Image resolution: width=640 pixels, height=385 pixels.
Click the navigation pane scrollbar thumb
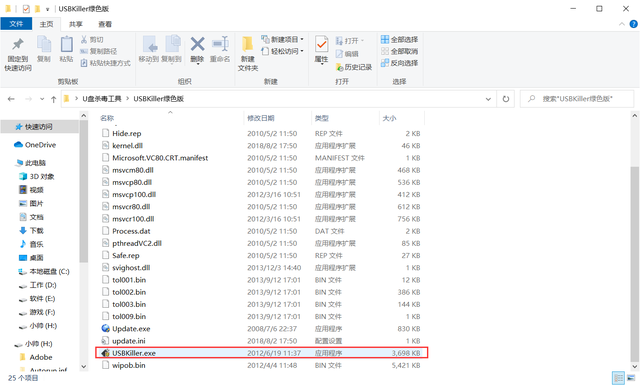(x=83, y=191)
